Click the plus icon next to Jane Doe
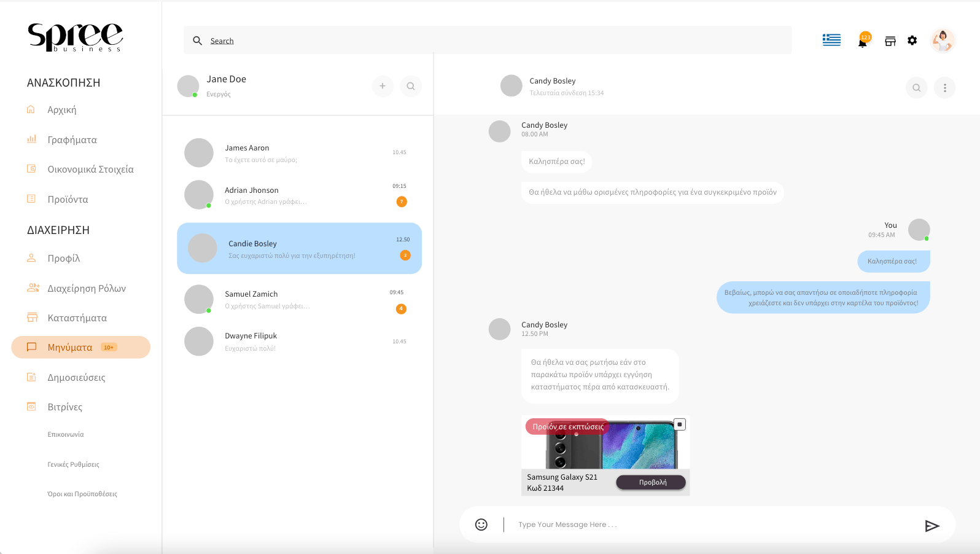 click(383, 86)
